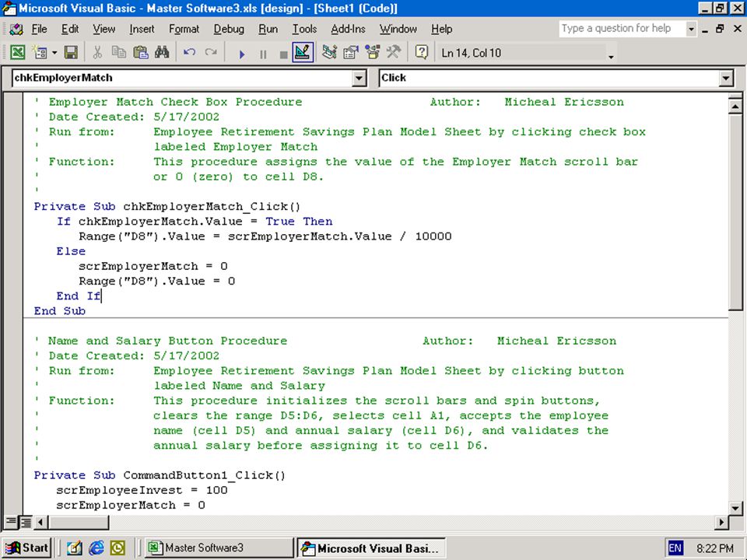The width and height of the screenshot is (747, 560).
Task: Click the 'scrEmployeeInvest = 100' code line
Action: 142,490
